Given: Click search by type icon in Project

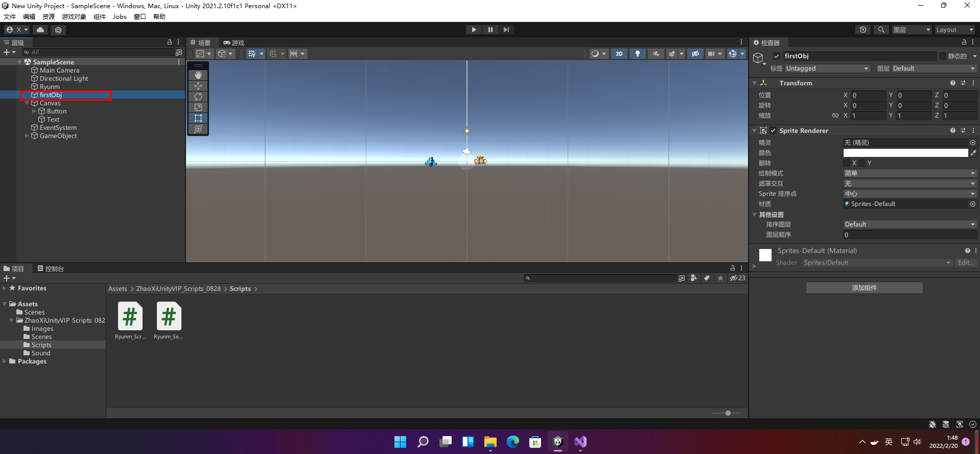Looking at the screenshot, I should 694,278.
